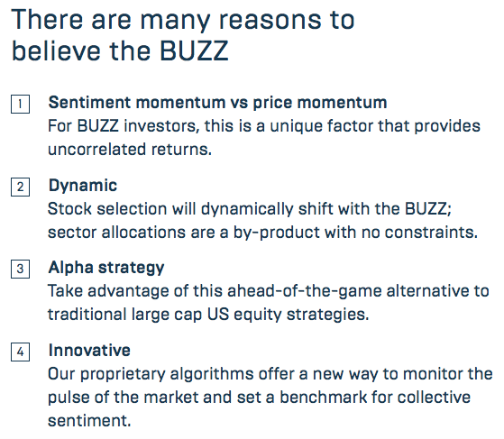Image resolution: width=504 pixels, height=439 pixels.
Task: Select 'Sentiment momentum vs price momentum' title
Action: tap(217, 103)
